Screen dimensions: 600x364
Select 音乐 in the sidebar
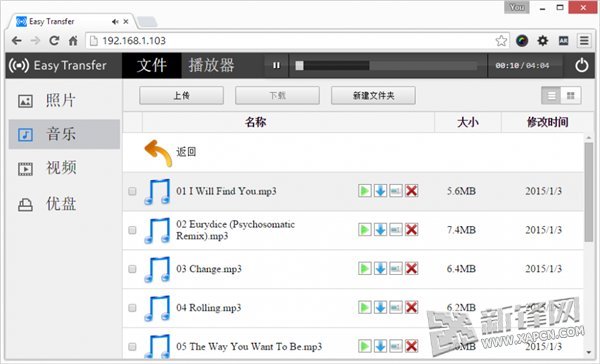pos(64,134)
